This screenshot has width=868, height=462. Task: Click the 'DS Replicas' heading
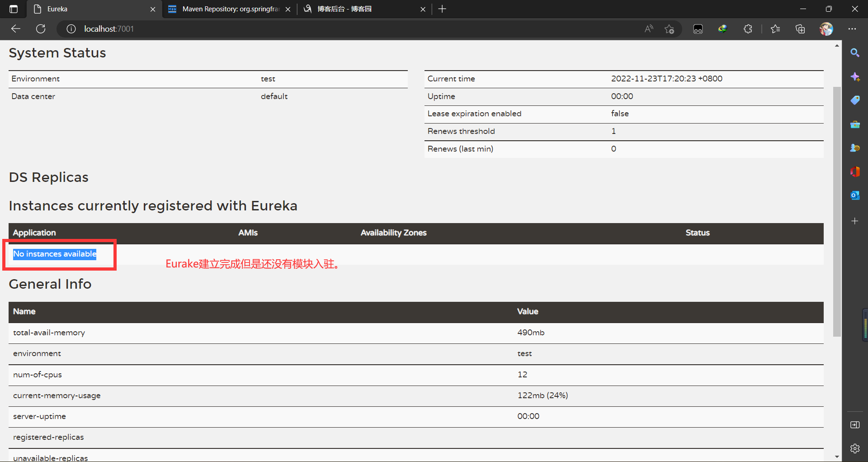tap(49, 177)
